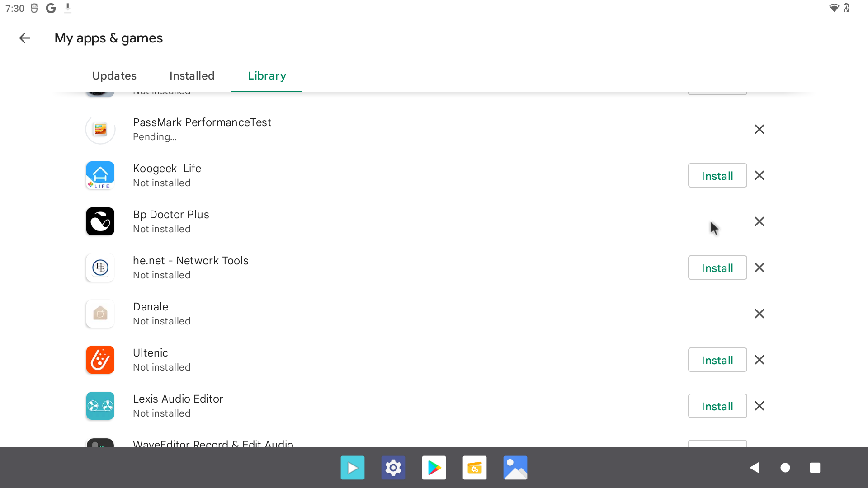Tap the Android recents square button
Viewport: 868px width, 488px height.
coord(815,468)
